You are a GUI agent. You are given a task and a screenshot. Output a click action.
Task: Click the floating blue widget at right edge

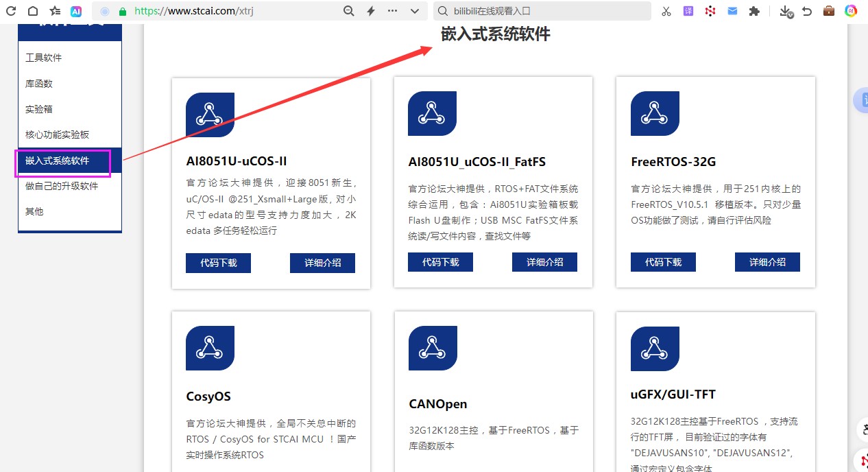click(861, 100)
